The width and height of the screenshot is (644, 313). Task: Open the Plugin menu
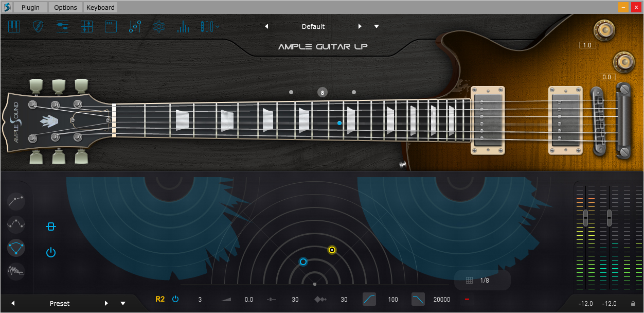30,7
